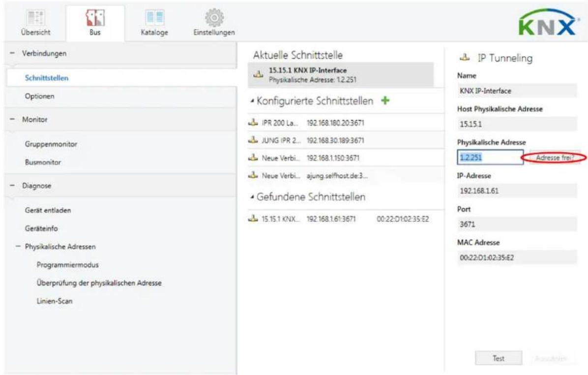Open Linien-Scan
This screenshot has height=375, width=588.
pos(55,301)
